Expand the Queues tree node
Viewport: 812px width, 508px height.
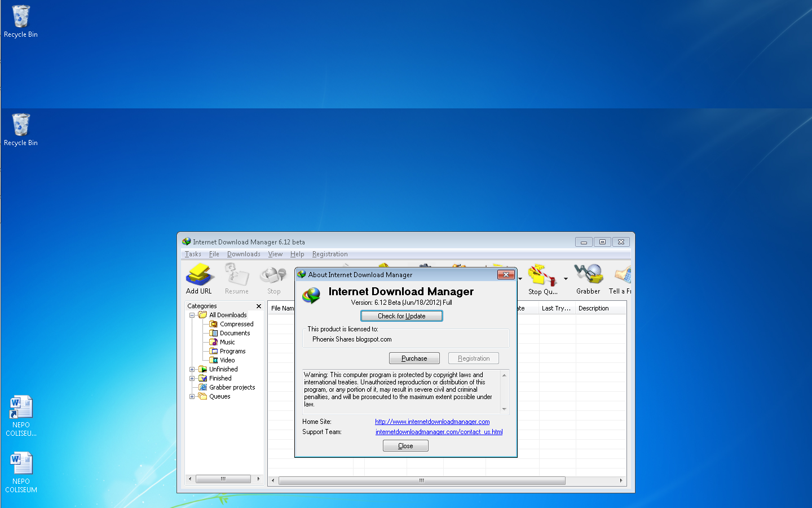coord(192,396)
